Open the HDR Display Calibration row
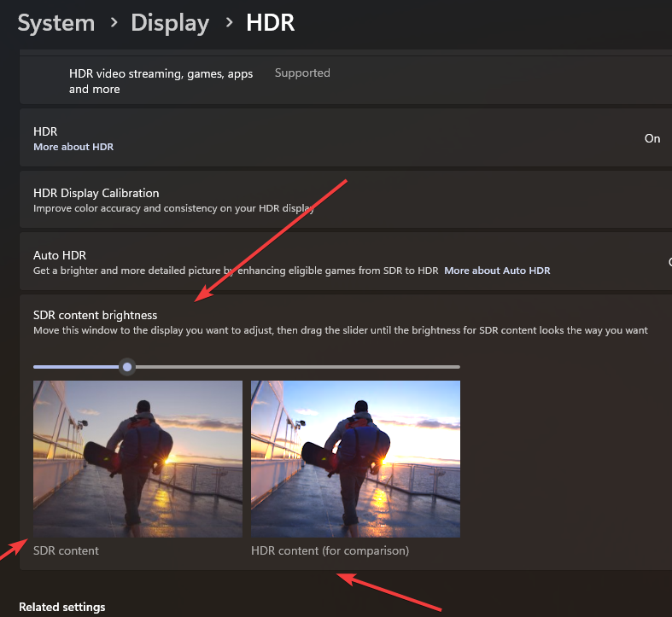Image resolution: width=672 pixels, height=617 pixels. (346, 200)
